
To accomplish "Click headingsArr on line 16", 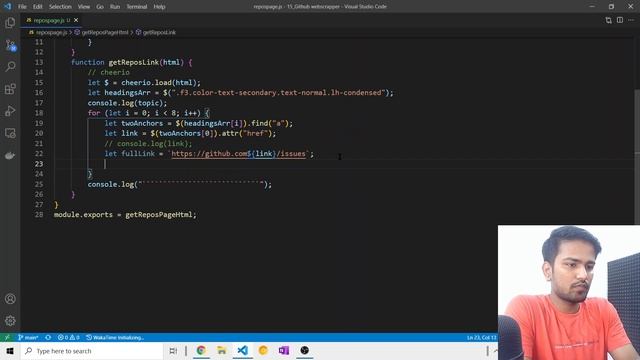I will click(127, 93).
